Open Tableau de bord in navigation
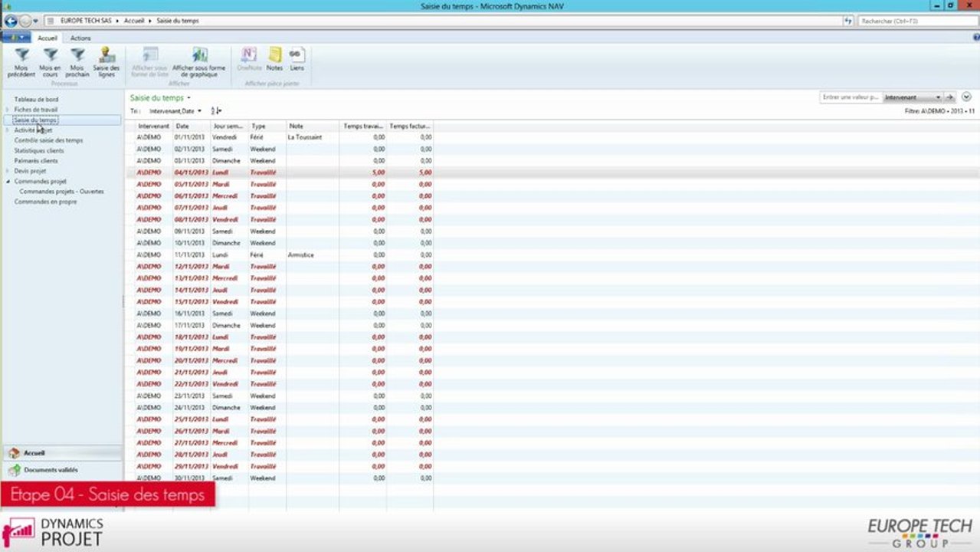 [36, 100]
